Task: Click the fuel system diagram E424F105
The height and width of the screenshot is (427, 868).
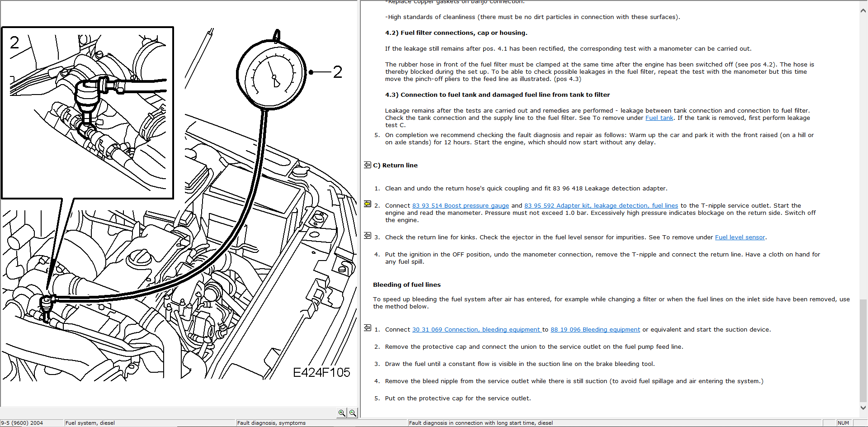Action: tap(179, 204)
